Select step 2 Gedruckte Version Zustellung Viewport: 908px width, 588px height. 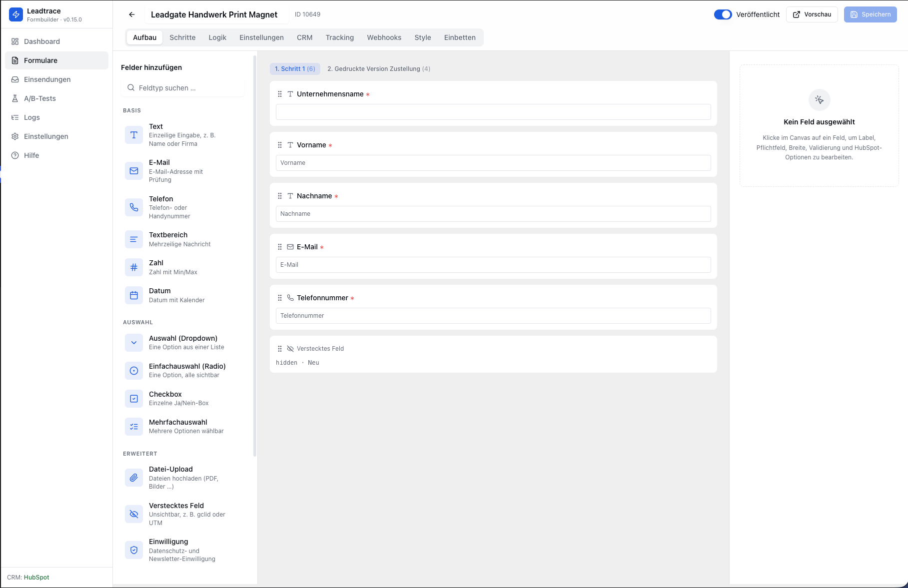pos(379,69)
